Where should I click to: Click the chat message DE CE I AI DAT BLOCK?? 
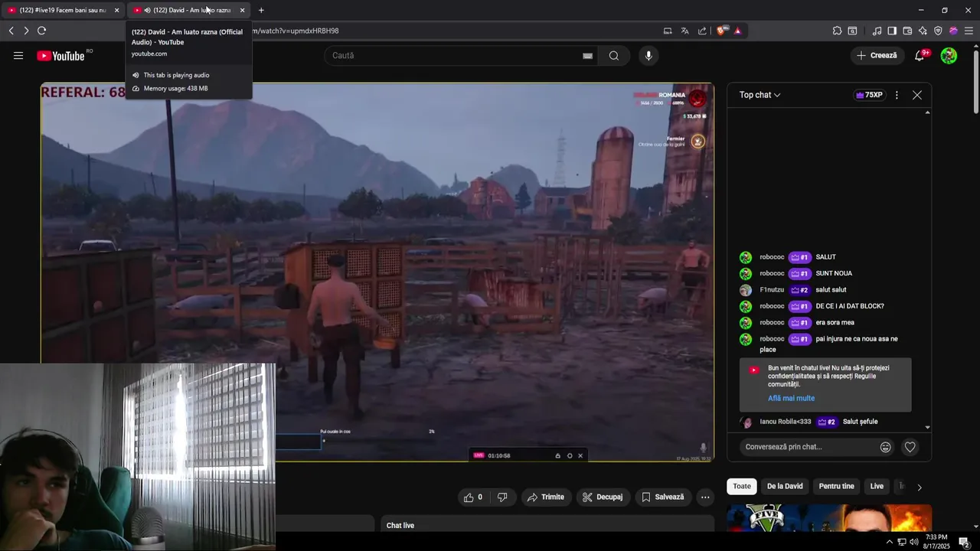850,306
